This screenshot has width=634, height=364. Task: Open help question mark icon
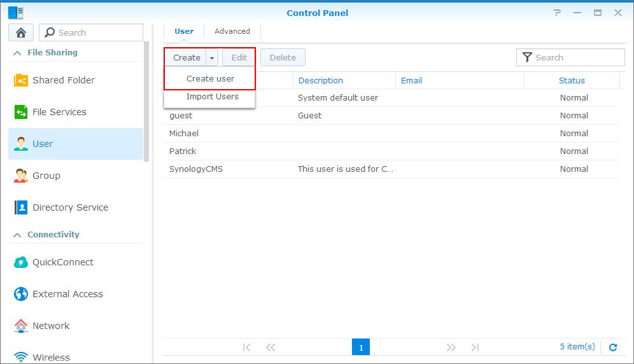(558, 13)
